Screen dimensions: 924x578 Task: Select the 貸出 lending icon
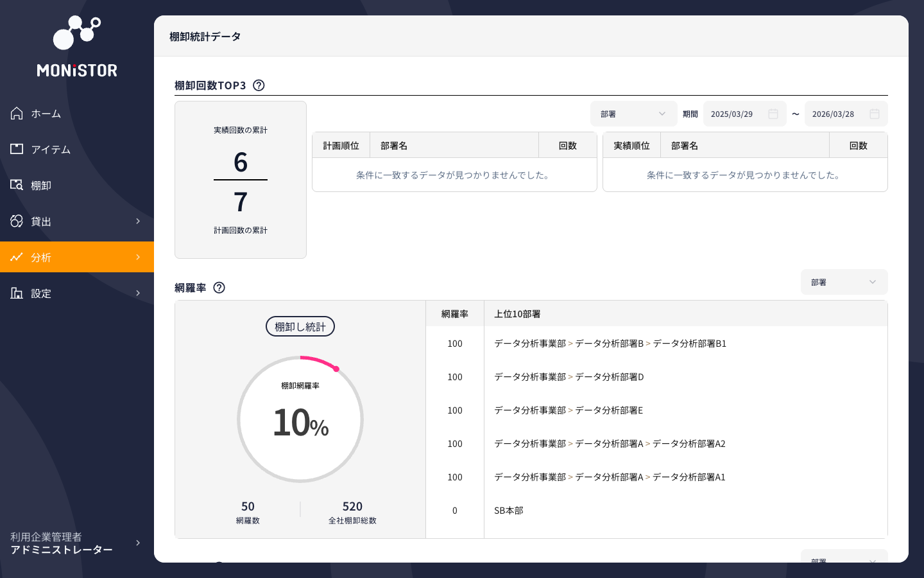pyautogui.click(x=17, y=221)
